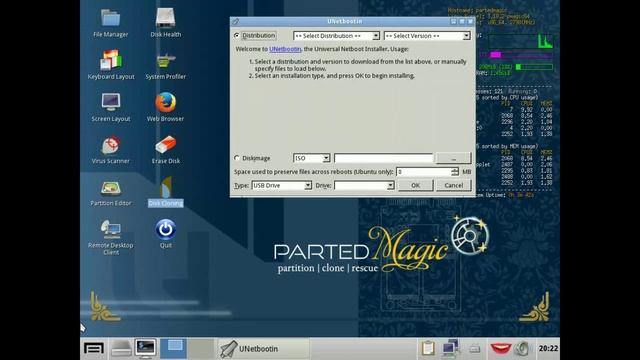
Task: Click the red lips tray icon
Action: pyautogui.click(x=500, y=349)
